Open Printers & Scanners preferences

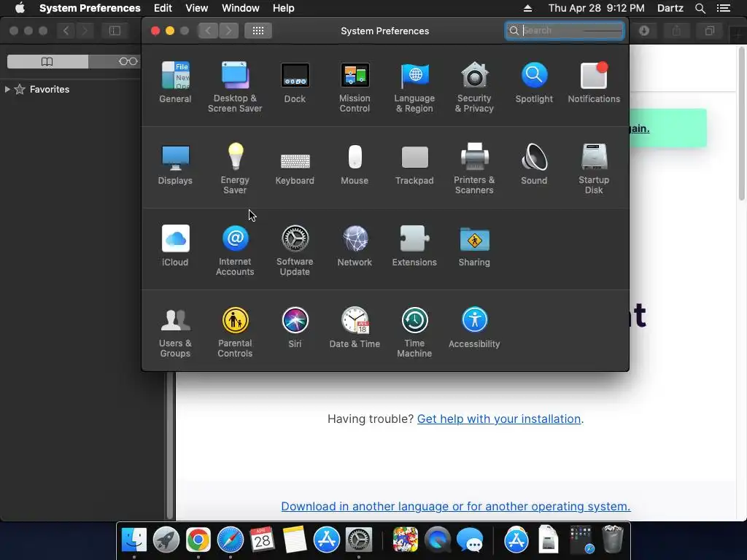coord(474,169)
